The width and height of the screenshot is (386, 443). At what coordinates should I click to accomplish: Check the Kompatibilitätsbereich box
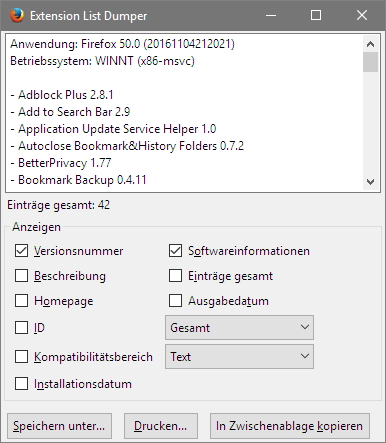click(21, 357)
